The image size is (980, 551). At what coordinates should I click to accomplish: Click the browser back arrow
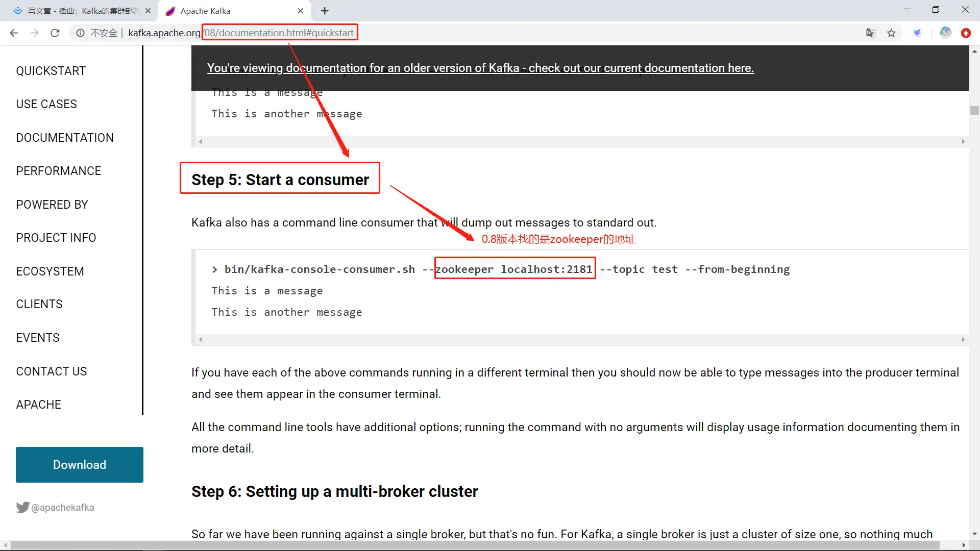(x=14, y=33)
